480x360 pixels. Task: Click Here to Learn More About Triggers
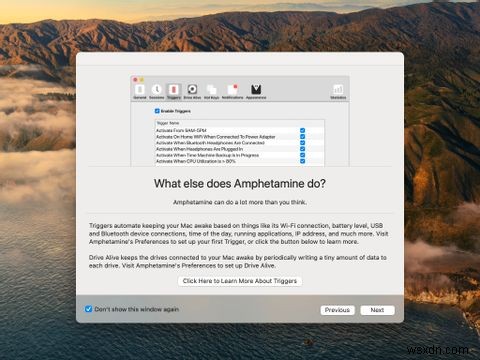(240, 281)
